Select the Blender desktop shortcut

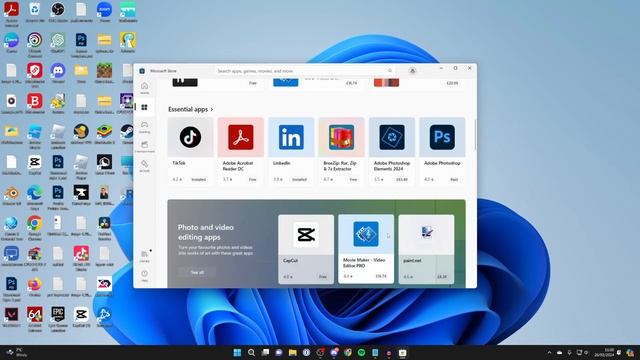click(x=11, y=196)
